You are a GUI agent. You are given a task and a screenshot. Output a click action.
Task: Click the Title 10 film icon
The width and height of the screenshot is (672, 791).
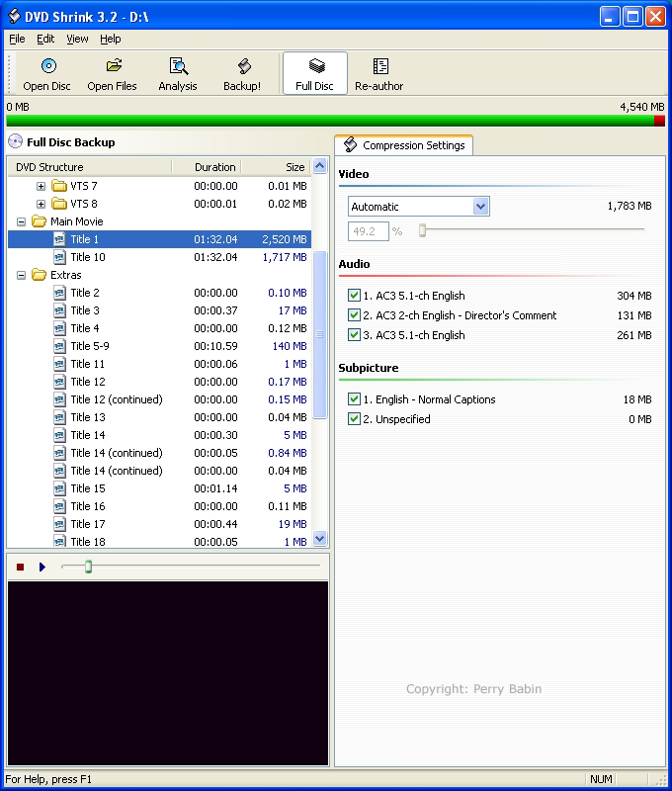click(x=59, y=257)
